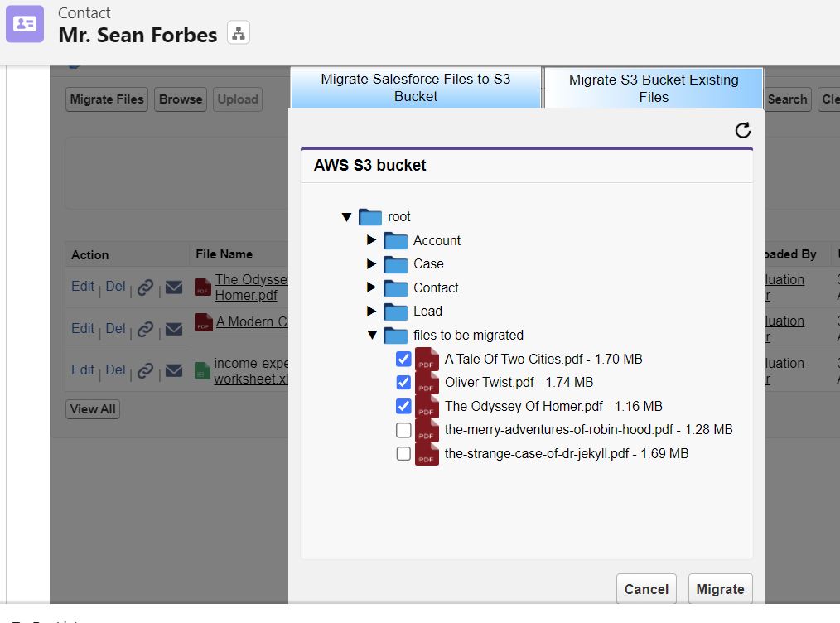Expand the Account folder arrow

coord(371,240)
